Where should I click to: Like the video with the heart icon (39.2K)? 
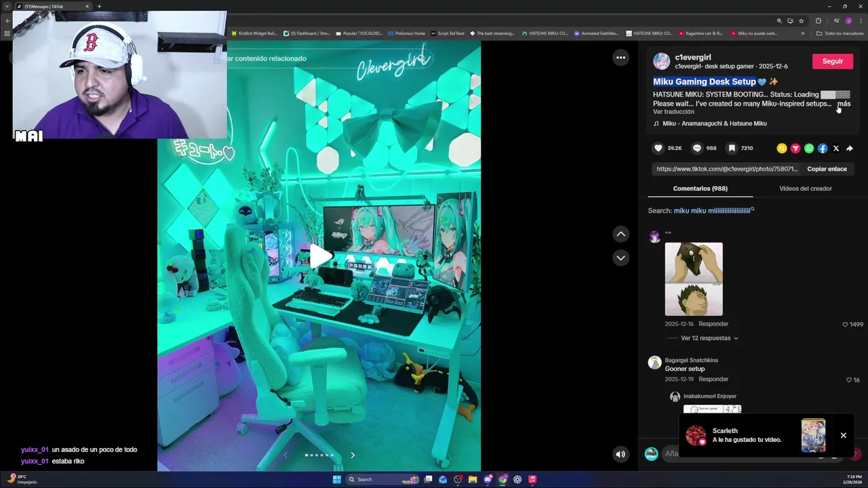click(658, 148)
